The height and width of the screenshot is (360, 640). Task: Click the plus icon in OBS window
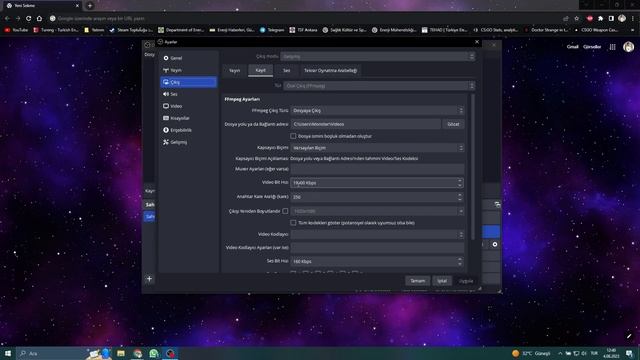(149, 279)
